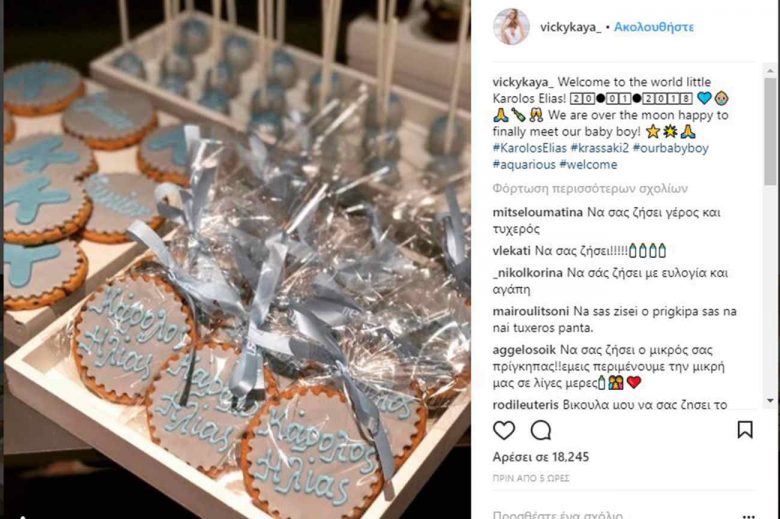This screenshot has width=780, height=519.
Task: Open vickykaya_ profile picture avatar
Action: 511,26
